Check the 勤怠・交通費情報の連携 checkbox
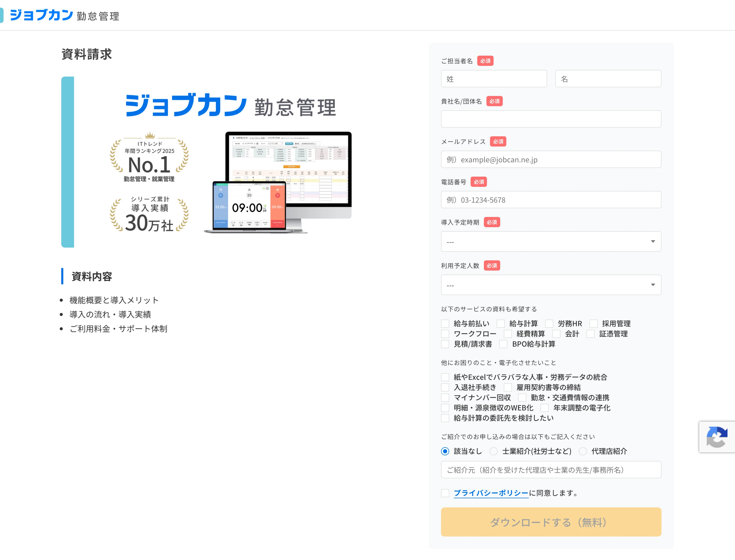Image resolution: width=735 pixels, height=560 pixels. click(522, 398)
